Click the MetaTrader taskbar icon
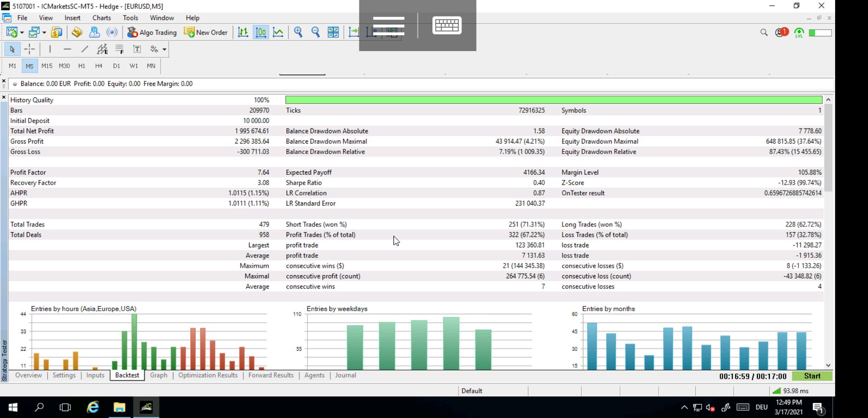Viewport: 868px width, 418px height. [146, 407]
